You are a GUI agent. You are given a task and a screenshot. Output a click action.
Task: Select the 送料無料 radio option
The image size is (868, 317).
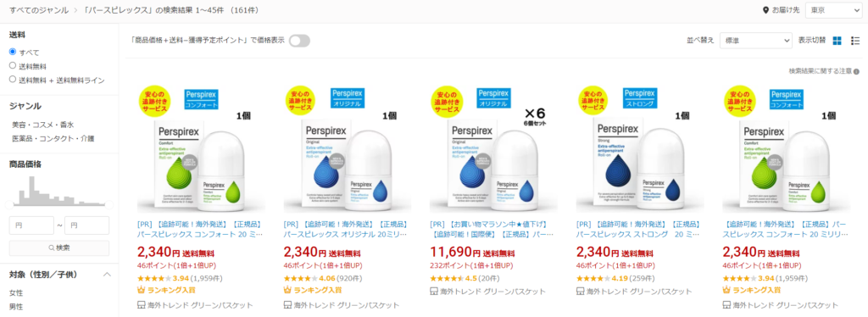[13, 65]
